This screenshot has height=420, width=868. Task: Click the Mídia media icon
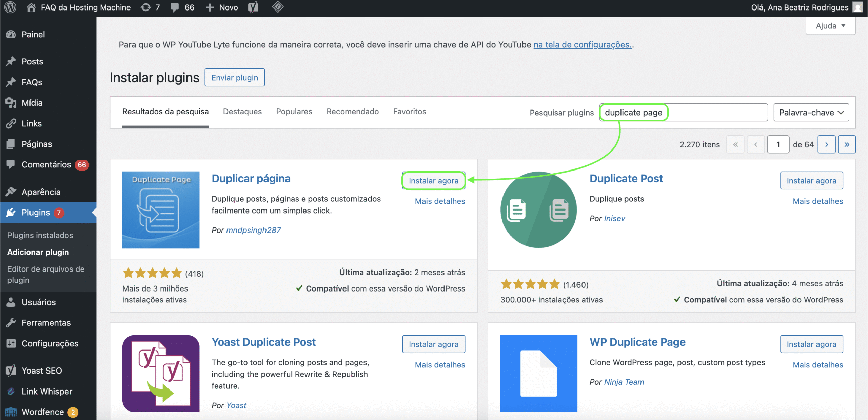click(x=11, y=103)
